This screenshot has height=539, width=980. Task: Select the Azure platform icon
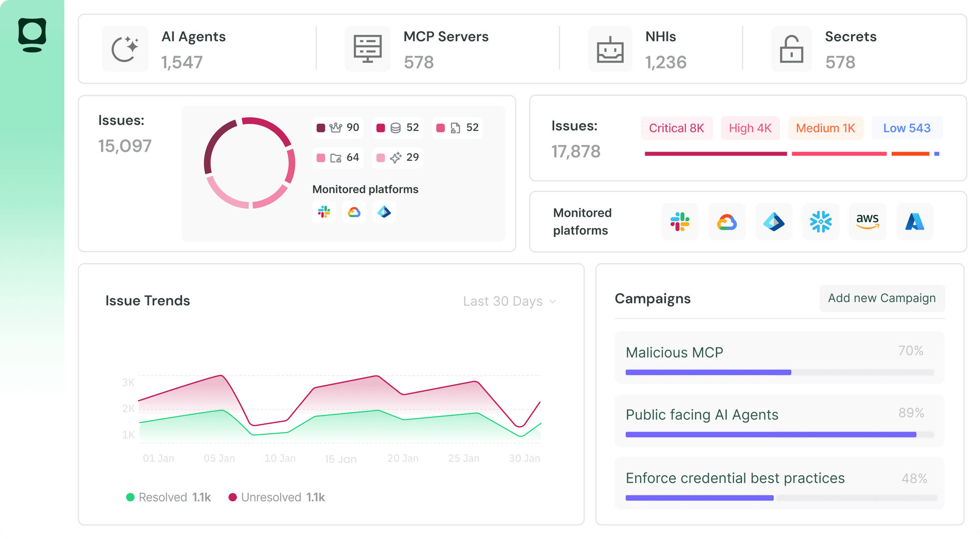click(914, 222)
